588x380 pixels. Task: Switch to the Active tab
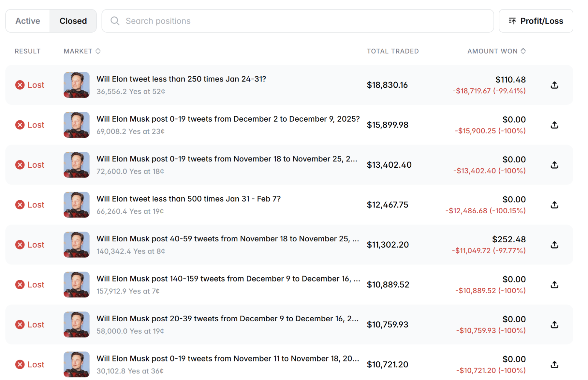coord(28,21)
